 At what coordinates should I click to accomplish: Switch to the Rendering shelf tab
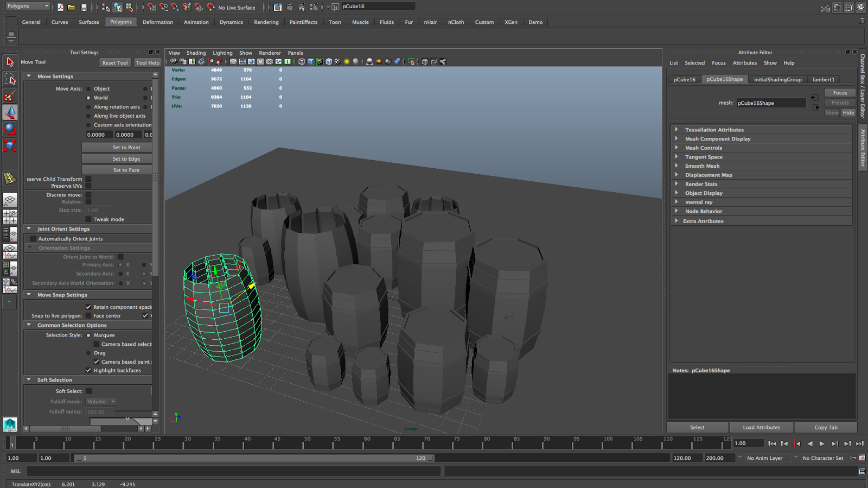click(266, 22)
